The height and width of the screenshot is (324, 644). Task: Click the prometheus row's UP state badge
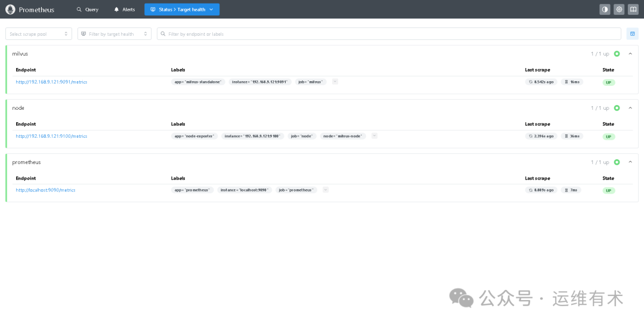(x=609, y=191)
